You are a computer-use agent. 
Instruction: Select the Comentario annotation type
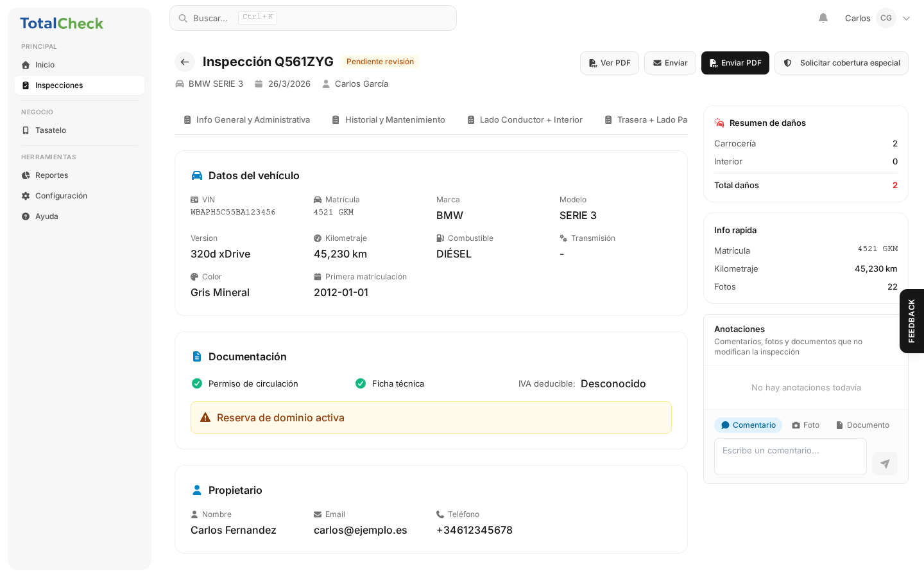click(x=748, y=425)
